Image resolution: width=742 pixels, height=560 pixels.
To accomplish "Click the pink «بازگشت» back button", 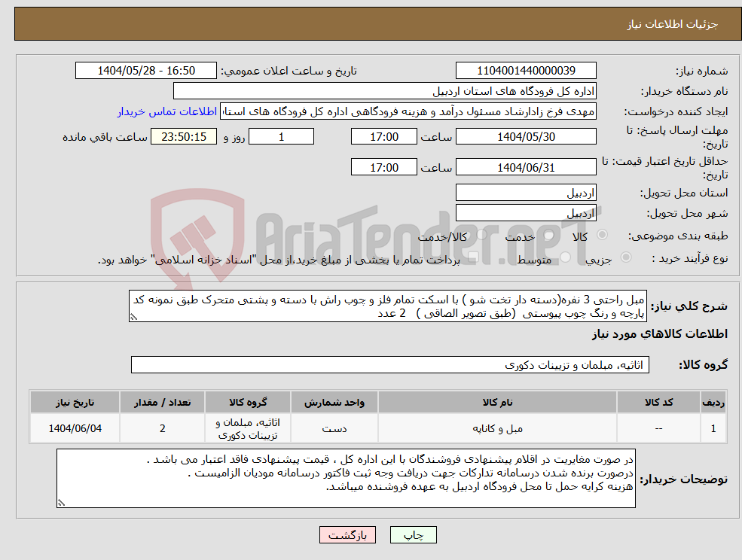I will tap(347, 534).
